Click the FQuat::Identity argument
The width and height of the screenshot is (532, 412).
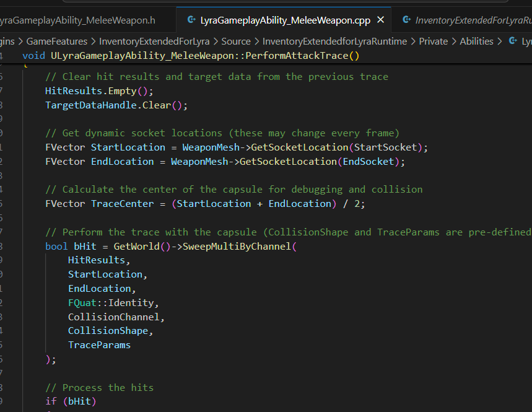click(113, 303)
